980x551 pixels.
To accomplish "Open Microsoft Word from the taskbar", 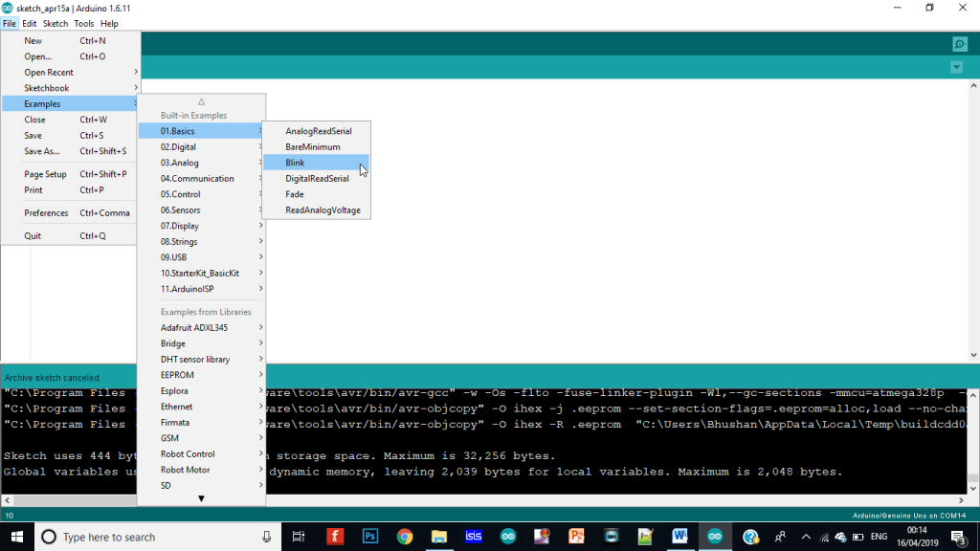I will pos(679,536).
